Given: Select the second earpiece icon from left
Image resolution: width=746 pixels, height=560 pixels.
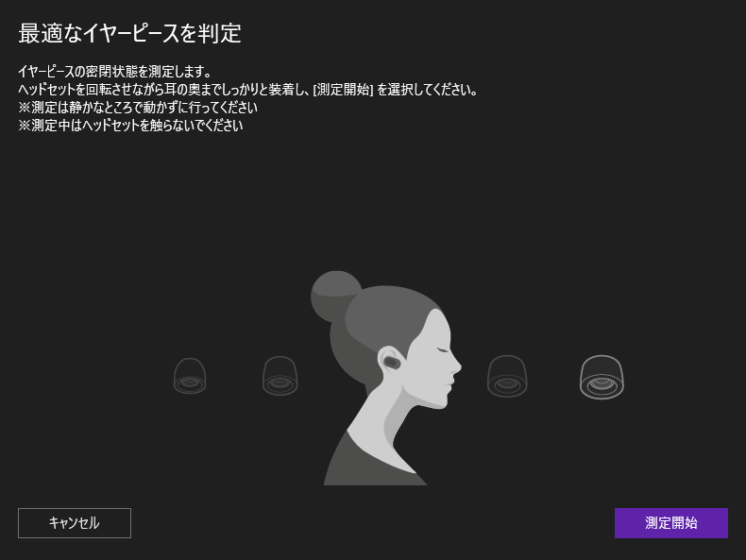Looking at the screenshot, I should 280,376.
